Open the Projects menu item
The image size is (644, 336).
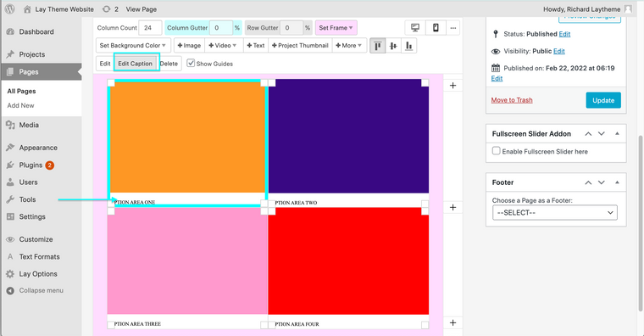coord(31,54)
